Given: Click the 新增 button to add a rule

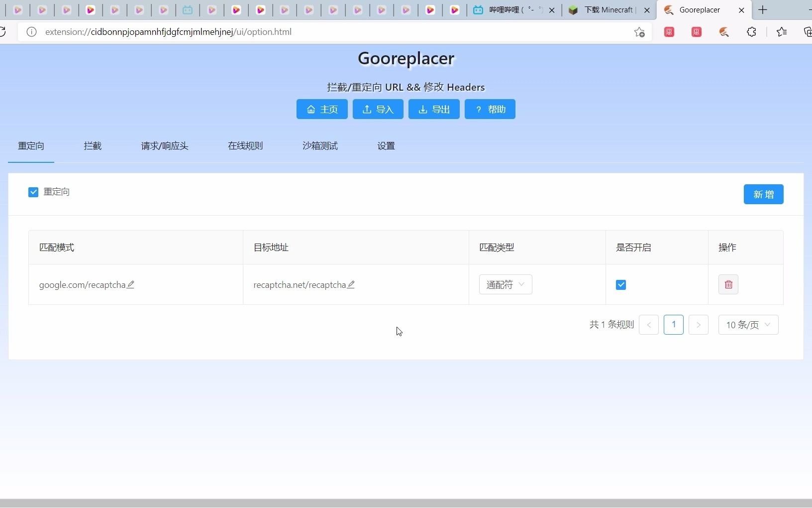Looking at the screenshot, I should (764, 194).
